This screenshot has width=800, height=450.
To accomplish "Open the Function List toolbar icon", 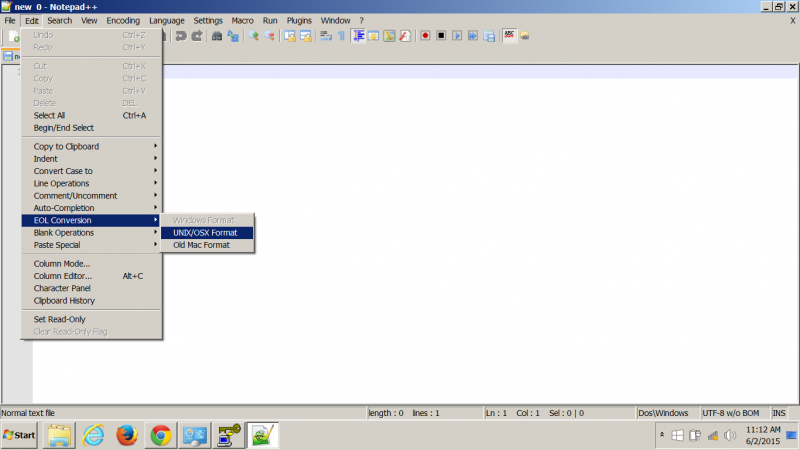I will [405, 36].
